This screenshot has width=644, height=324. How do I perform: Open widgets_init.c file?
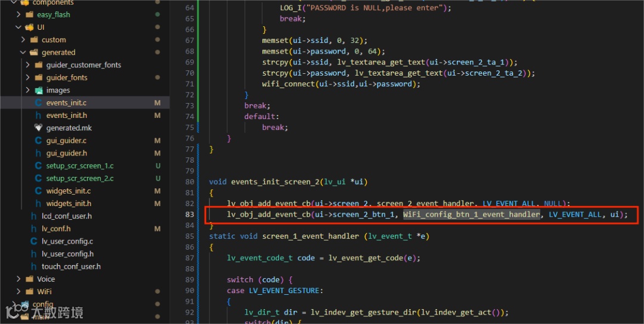pyautogui.click(x=68, y=191)
